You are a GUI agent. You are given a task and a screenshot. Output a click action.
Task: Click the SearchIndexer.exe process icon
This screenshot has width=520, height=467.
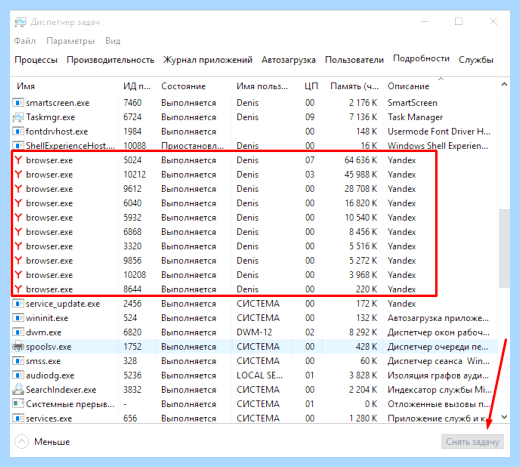[x=18, y=389]
